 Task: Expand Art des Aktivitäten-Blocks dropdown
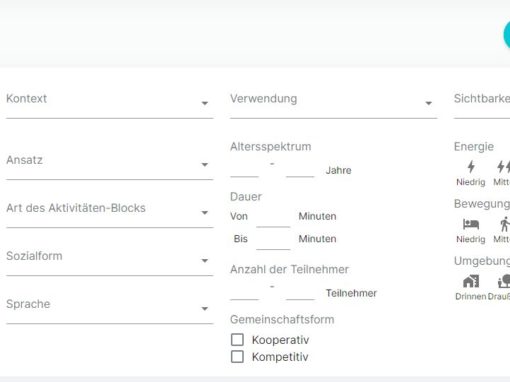coord(109,211)
